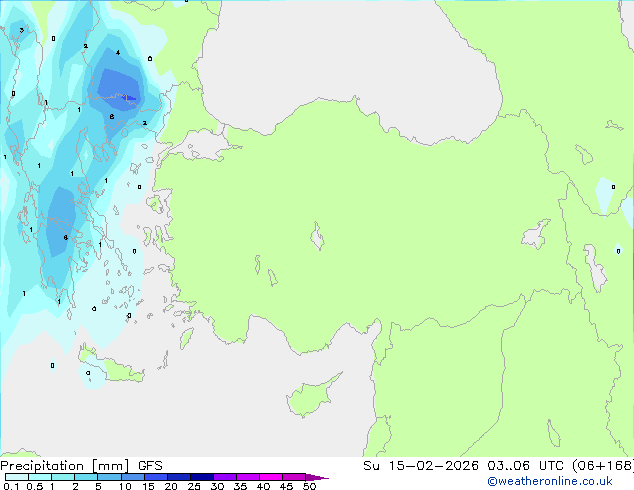634x490 pixels.
Task: Click the above-50 arrow tip of the legend
Action: pyautogui.click(x=317, y=477)
